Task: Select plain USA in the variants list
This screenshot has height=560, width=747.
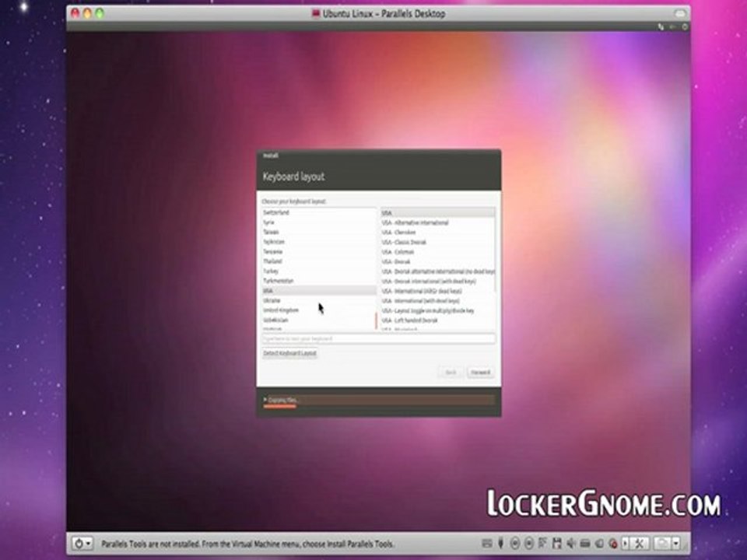Action: click(437, 213)
